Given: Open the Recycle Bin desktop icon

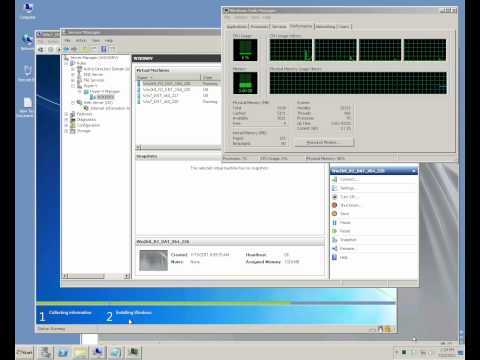Looking at the screenshot, I should (27, 73).
